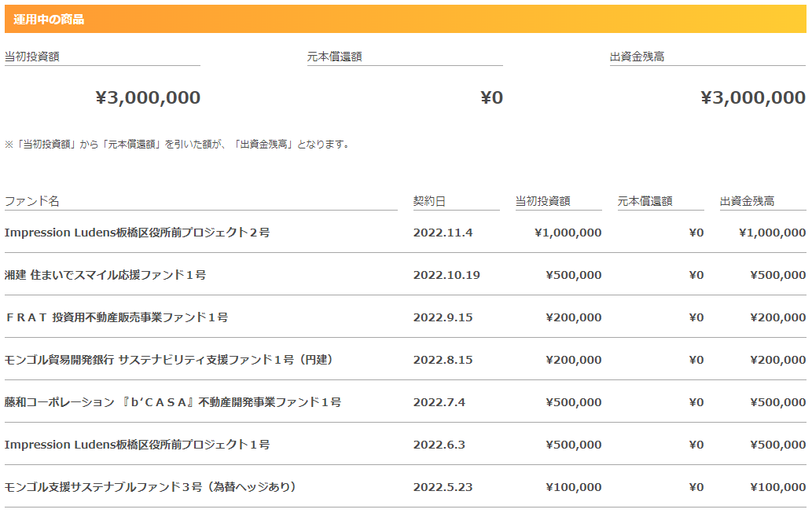
Task: Open モンゴル貿易開発銀行 サステナビリティ支援ファンド１号
Action: [x=169, y=360]
